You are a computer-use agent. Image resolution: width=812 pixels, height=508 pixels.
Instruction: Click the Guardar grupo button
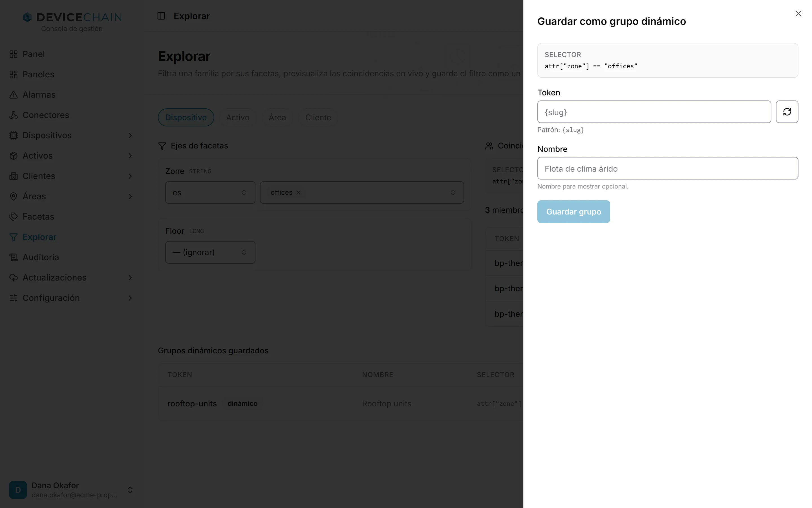click(x=573, y=212)
